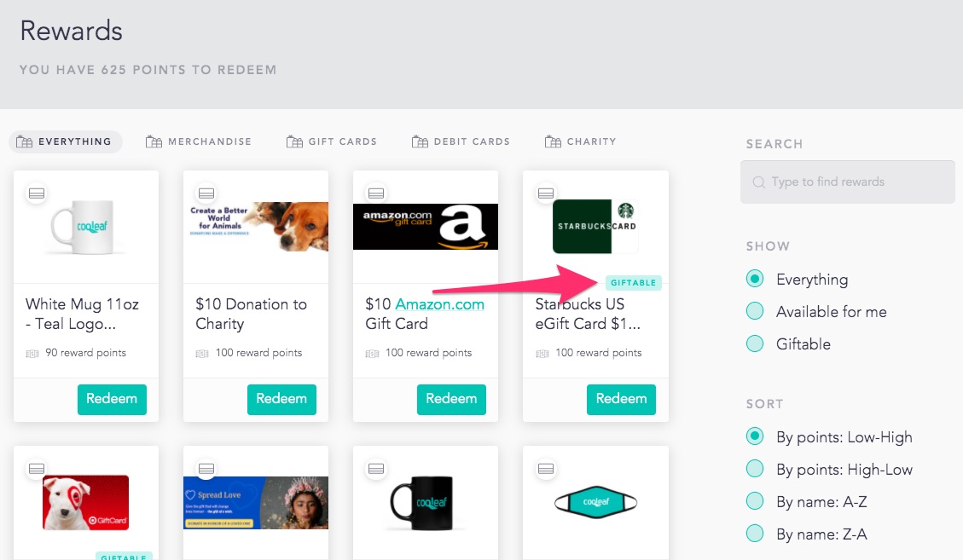Redeem the $10 Donation to Charity
This screenshot has height=560, width=963.
281,399
